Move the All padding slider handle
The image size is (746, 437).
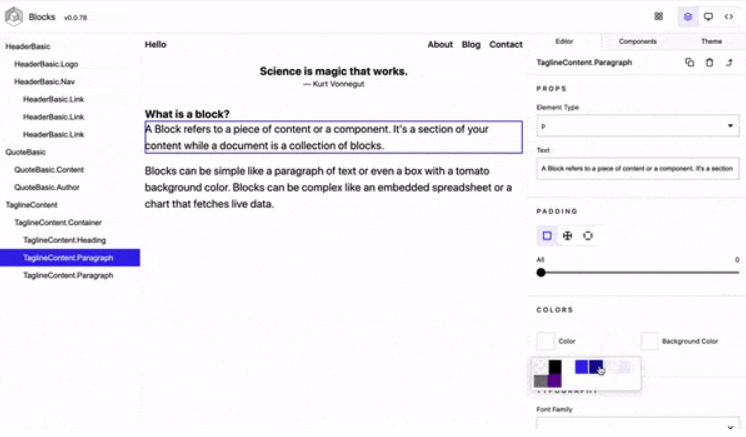coord(541,272)
